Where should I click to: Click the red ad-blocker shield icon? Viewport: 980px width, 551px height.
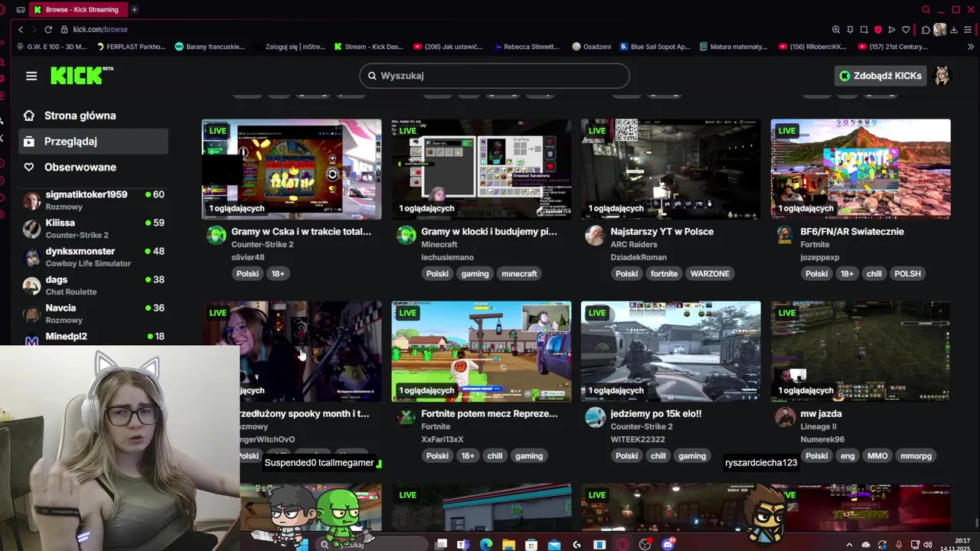coord(877,30)
